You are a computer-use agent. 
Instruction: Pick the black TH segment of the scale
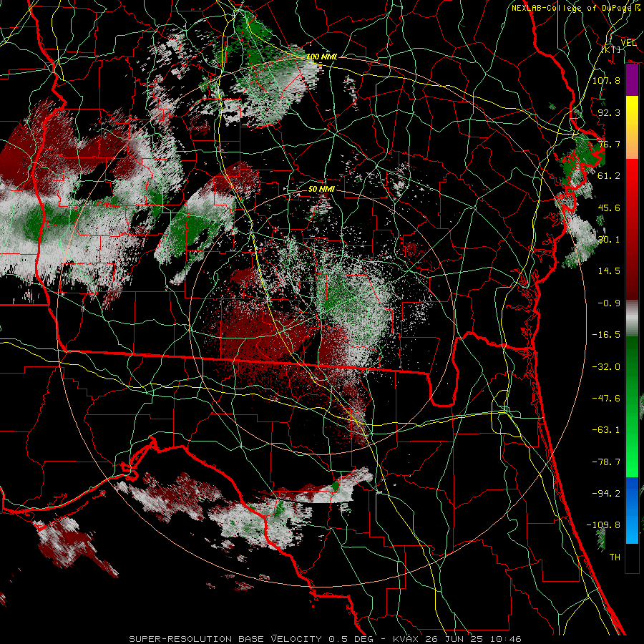coord(632,558)
